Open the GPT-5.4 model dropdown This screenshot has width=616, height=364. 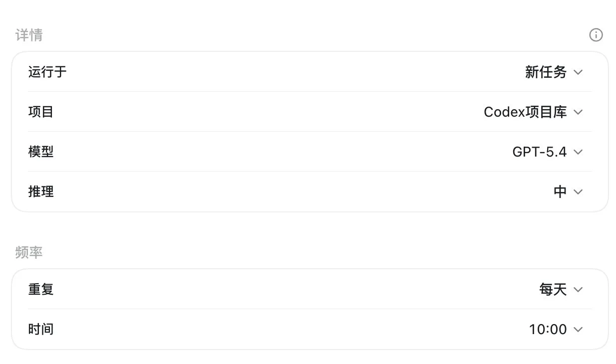click(x=548, y=152)
